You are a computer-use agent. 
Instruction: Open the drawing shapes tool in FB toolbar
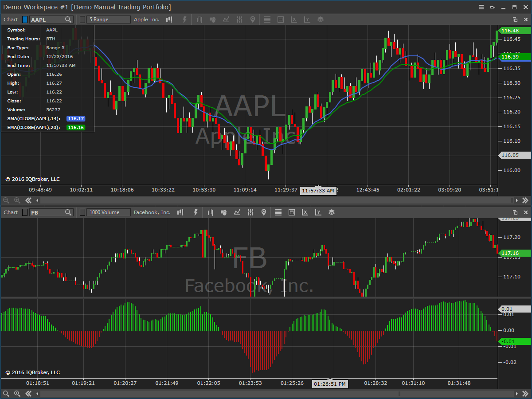point(224,212)
